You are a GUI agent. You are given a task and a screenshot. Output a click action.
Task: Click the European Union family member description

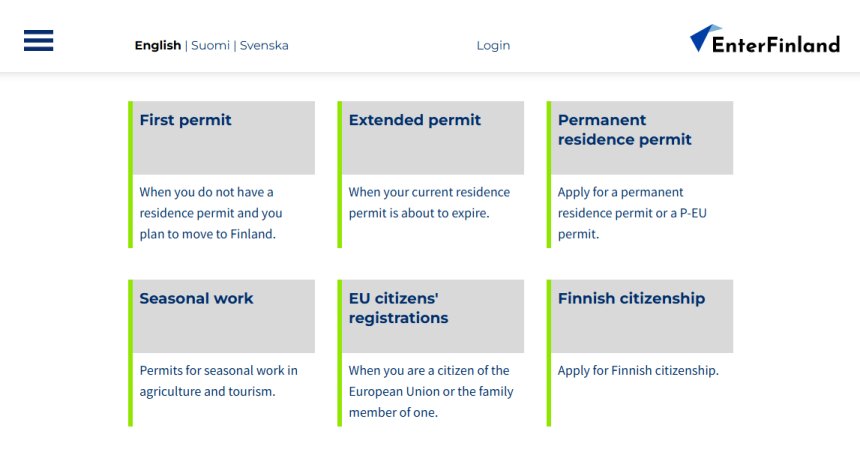click(430, 391)
